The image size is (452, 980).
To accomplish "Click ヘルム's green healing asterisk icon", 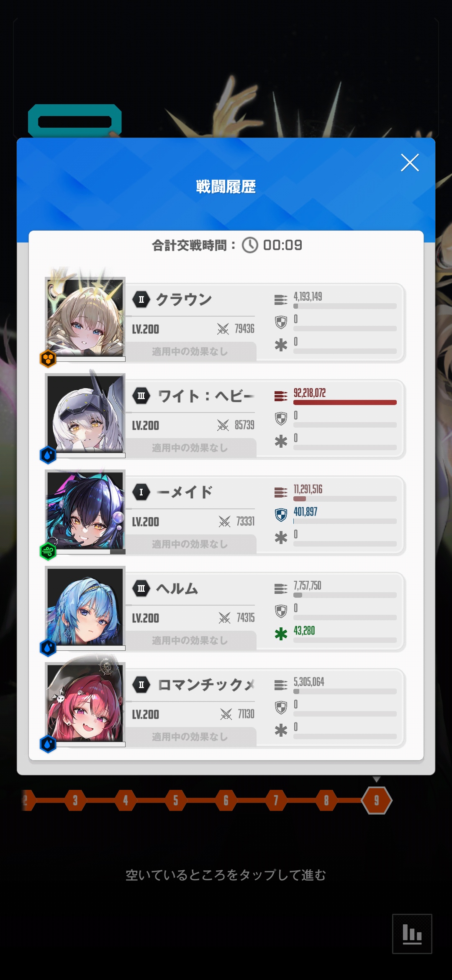I will [x=281, y=634].
